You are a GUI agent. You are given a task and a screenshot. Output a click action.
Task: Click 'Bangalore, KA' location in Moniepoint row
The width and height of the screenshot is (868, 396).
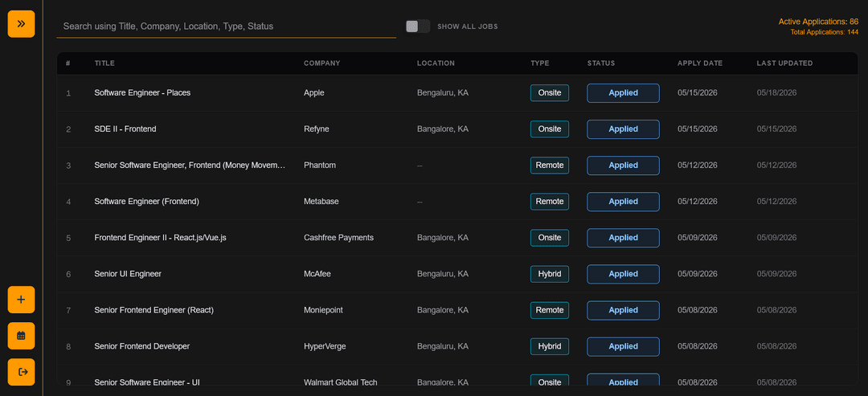click(x=443, y=310)
